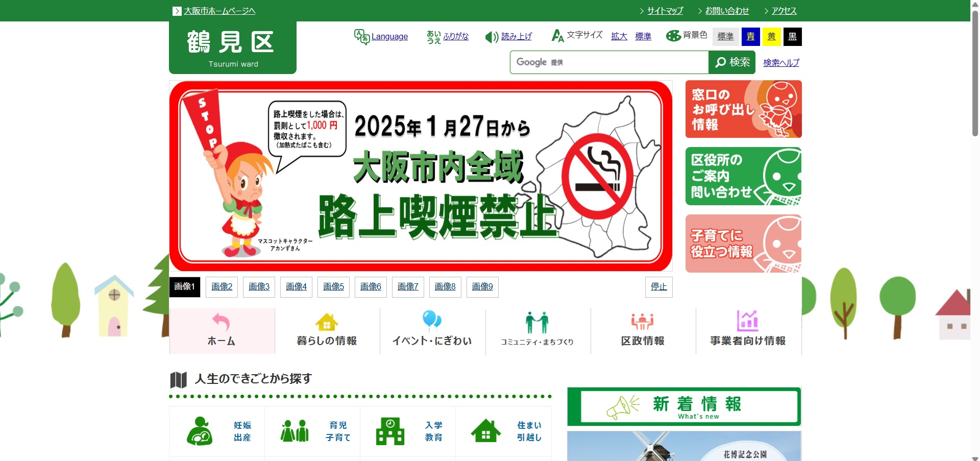The image size is (980, 461).
Task: Open 事業者向け情報 menu item
Action: pyautogui.click(x=748, y=331)
